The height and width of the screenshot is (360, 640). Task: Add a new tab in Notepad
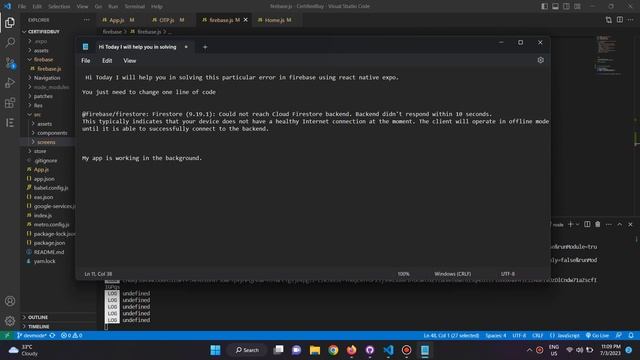tap(205, 47)
